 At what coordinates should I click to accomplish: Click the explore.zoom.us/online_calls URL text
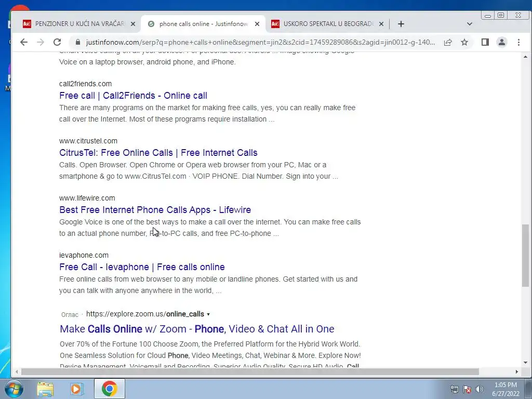(x=145, y=314)
